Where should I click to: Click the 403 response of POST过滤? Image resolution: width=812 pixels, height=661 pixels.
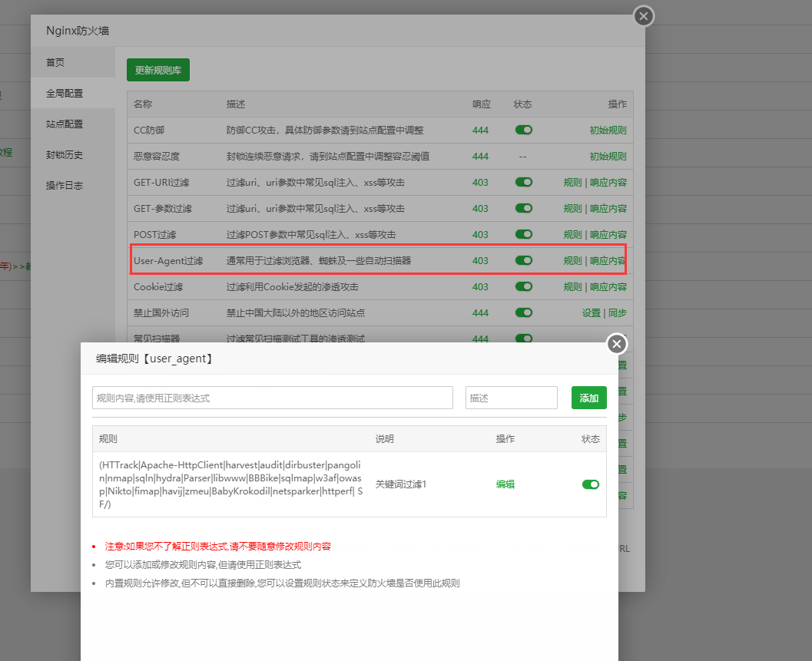point(480,234)
